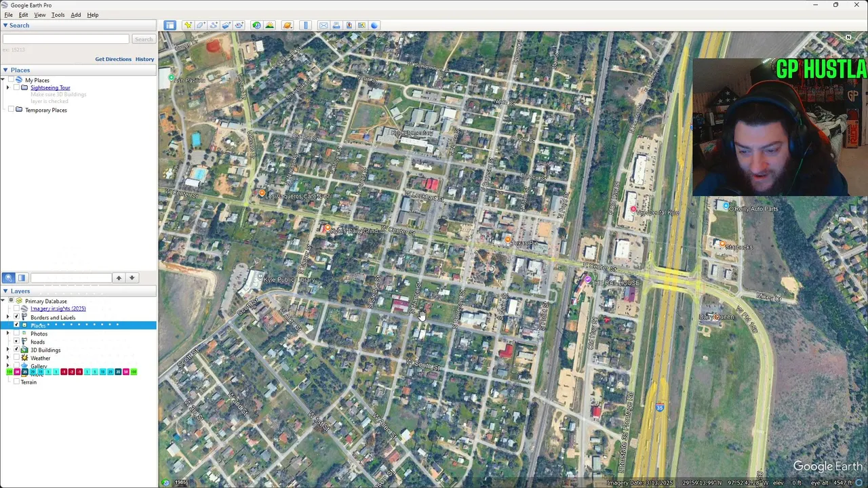868x488 pixels.
Task: Open the File menu
Action: tap(8, 15)
